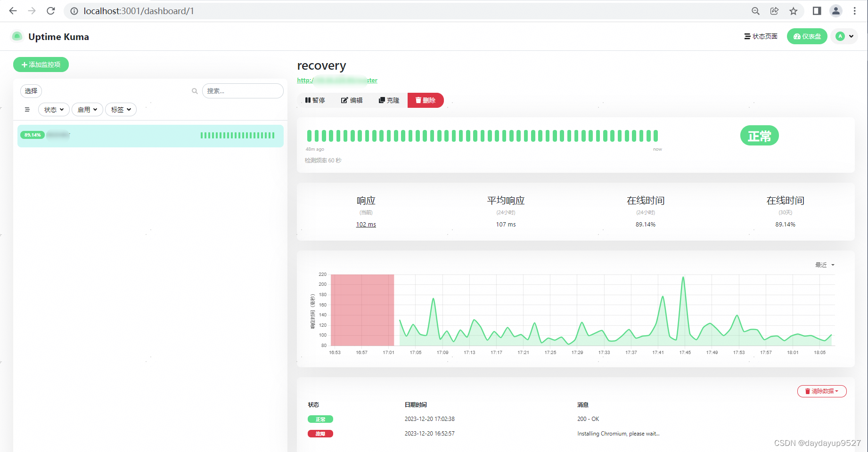Click the 日期时间 column header
The width and height of the screenshot is (868, 452).
pos(416,405)
